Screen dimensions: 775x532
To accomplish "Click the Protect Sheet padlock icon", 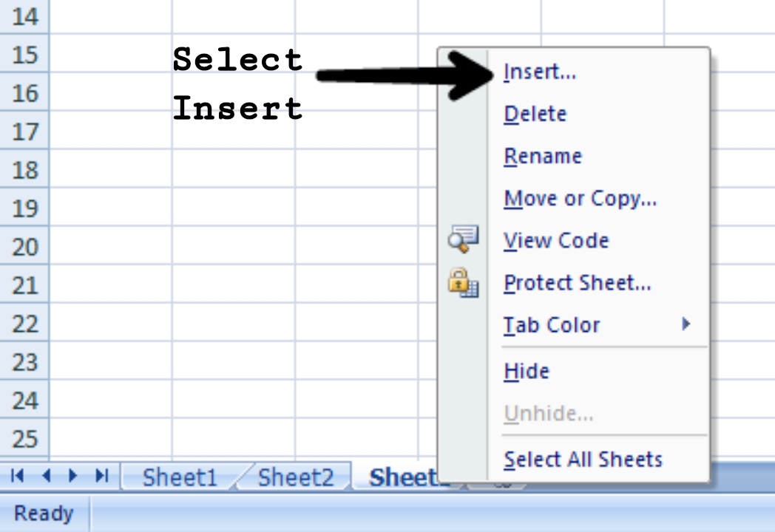I will tap(464, 282).
